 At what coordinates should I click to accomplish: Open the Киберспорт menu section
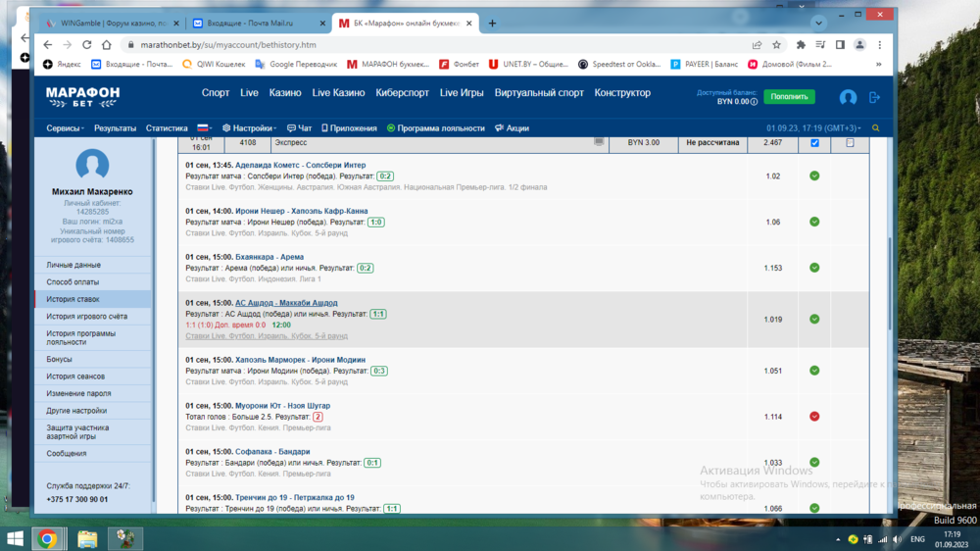402,93
